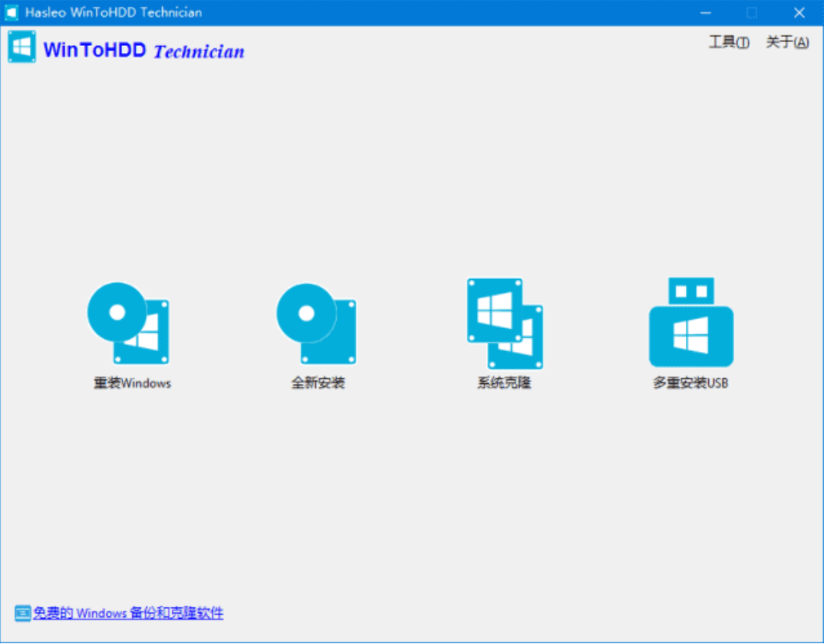
Task: Click the Hasleo WinToHDD Technician title bar text
Action: coord(114,12)
